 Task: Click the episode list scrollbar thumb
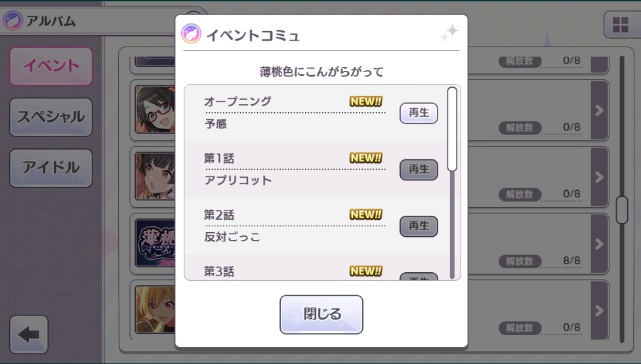click(x=452, y=129)
